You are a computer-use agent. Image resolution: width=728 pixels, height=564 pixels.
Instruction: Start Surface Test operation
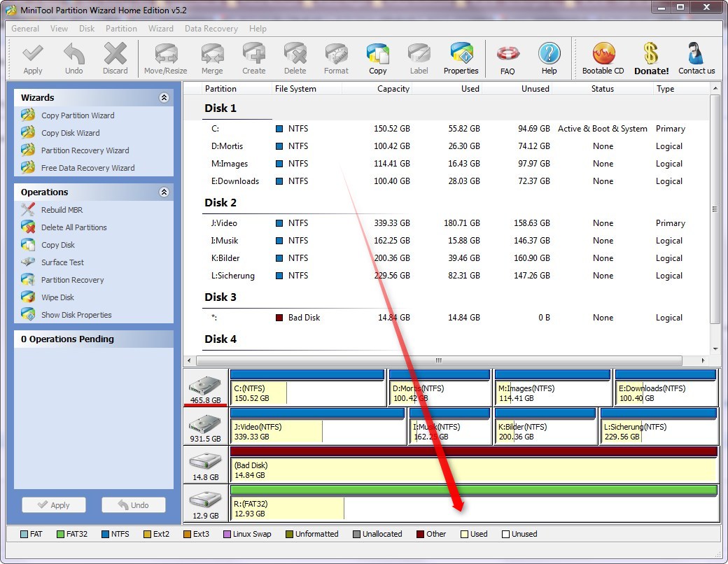pyautogui.click(x=62, y=262)
